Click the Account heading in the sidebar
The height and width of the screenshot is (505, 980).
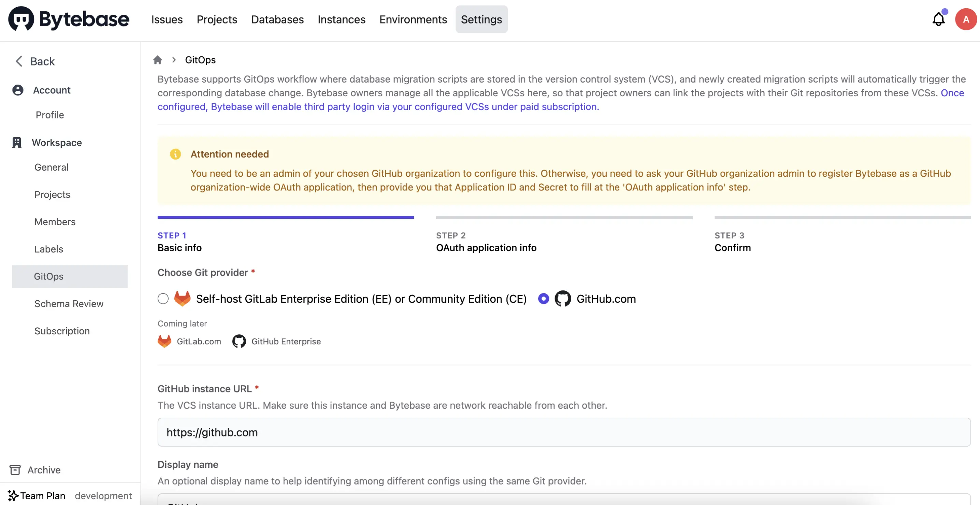[52, 90]
